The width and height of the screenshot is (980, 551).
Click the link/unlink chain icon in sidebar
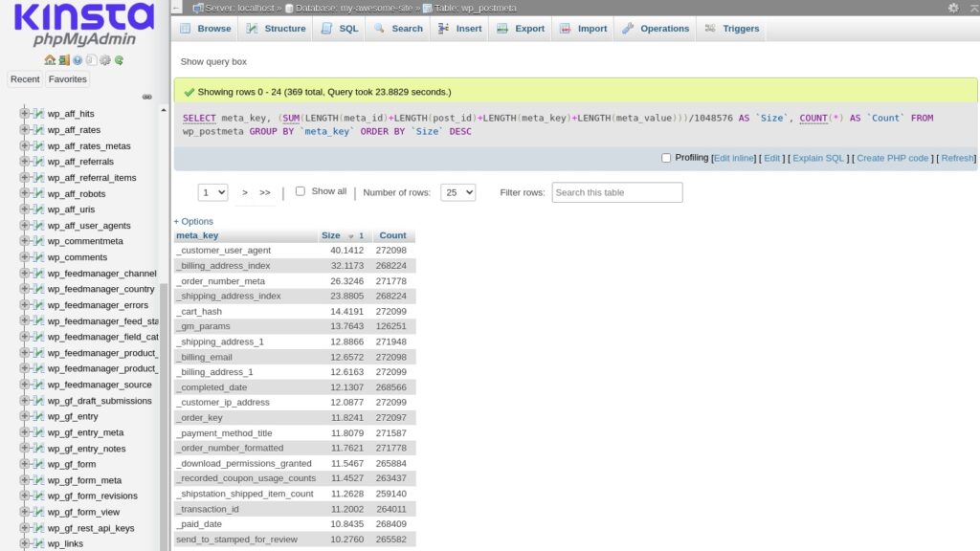[x=147, y=97]
